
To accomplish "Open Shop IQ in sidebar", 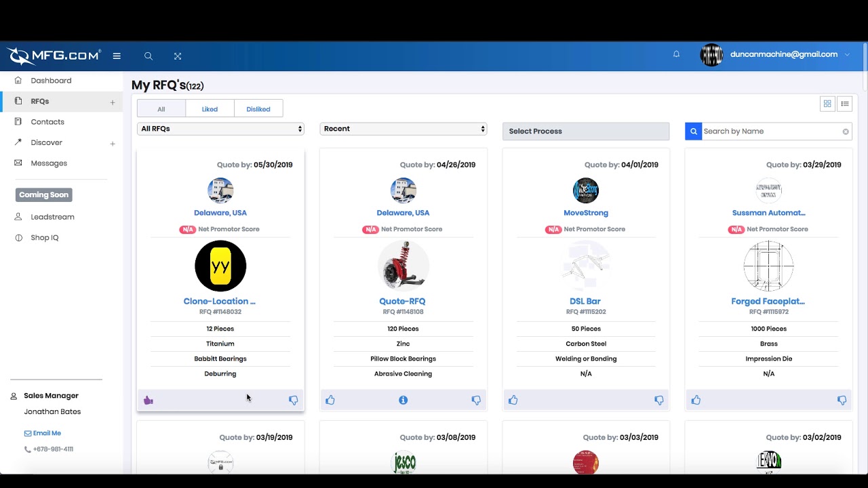I will (x=45, y=237).
